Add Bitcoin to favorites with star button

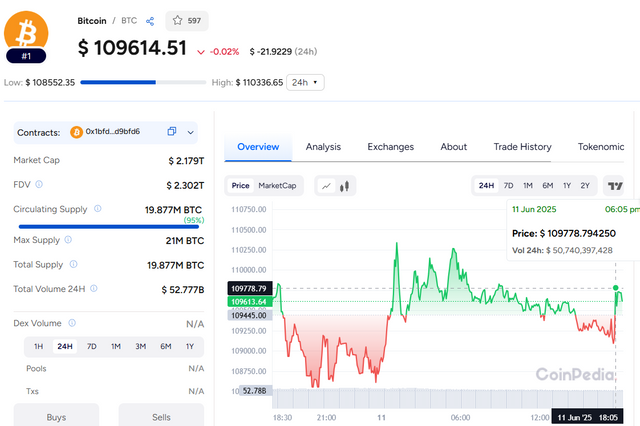tap(187, 21)
